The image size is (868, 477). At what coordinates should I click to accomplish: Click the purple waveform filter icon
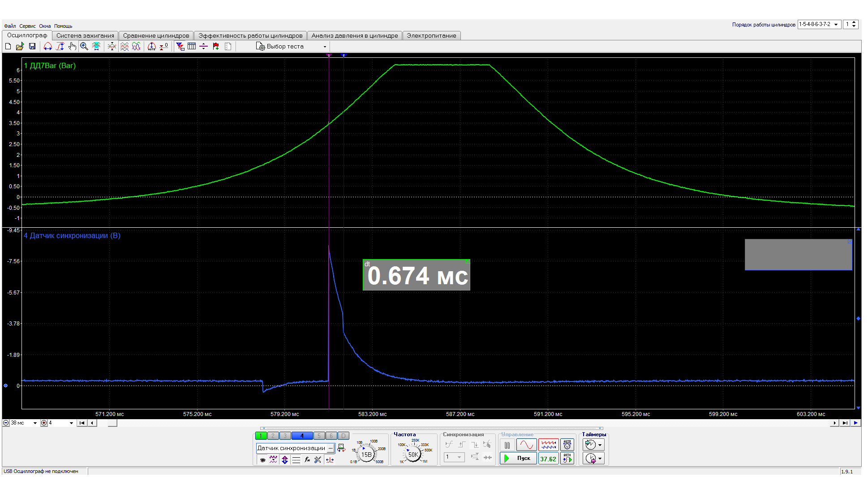coord(273,460)
